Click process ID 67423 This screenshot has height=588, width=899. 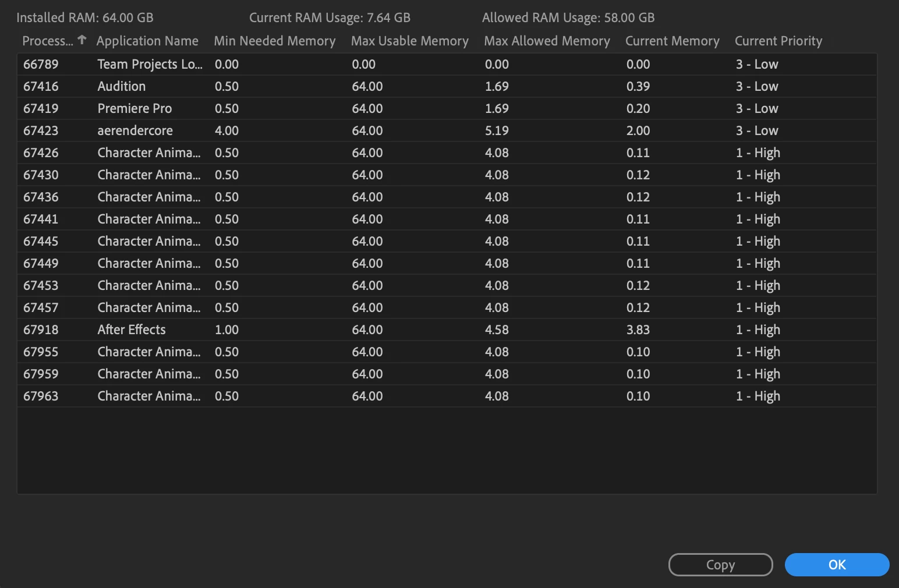click(x=41, y=130)
